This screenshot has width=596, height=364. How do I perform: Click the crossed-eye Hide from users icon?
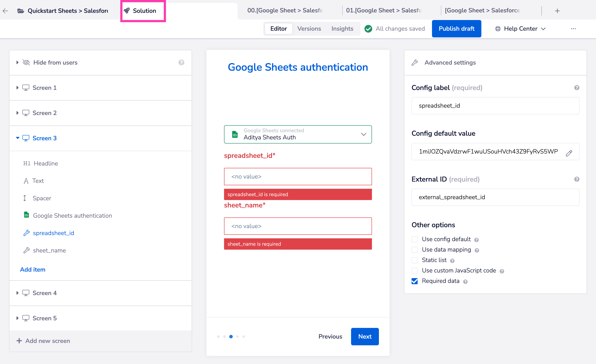click(26, 62)
